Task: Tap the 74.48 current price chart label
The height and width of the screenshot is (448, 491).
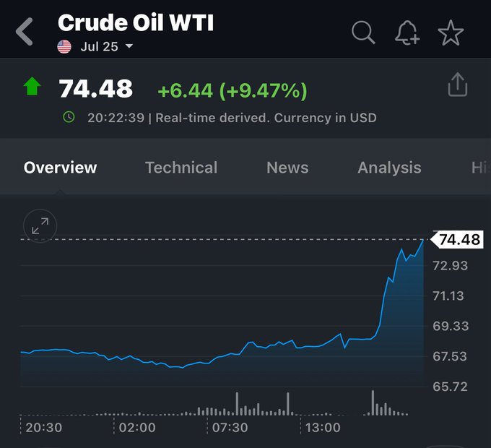Action: (459, 239)
